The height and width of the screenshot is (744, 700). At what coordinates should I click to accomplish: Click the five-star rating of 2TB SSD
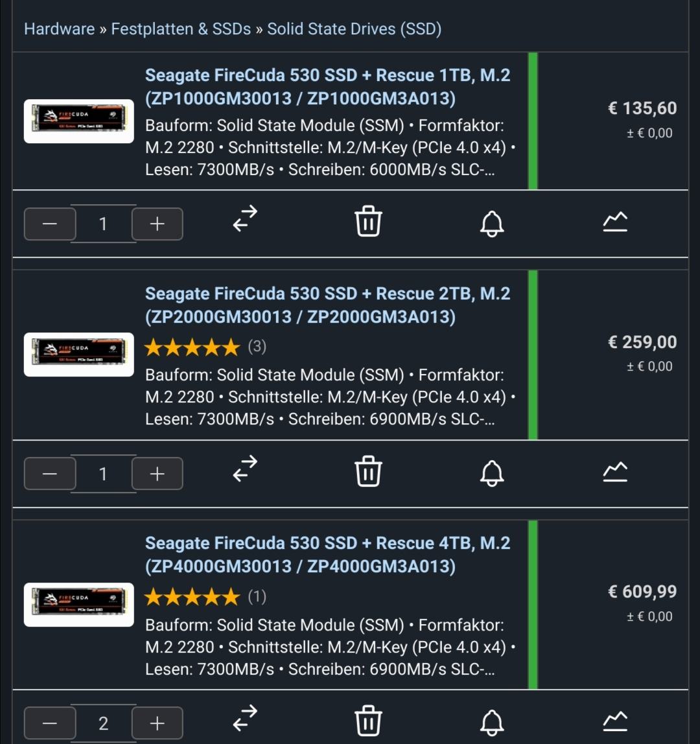[192, 347]
